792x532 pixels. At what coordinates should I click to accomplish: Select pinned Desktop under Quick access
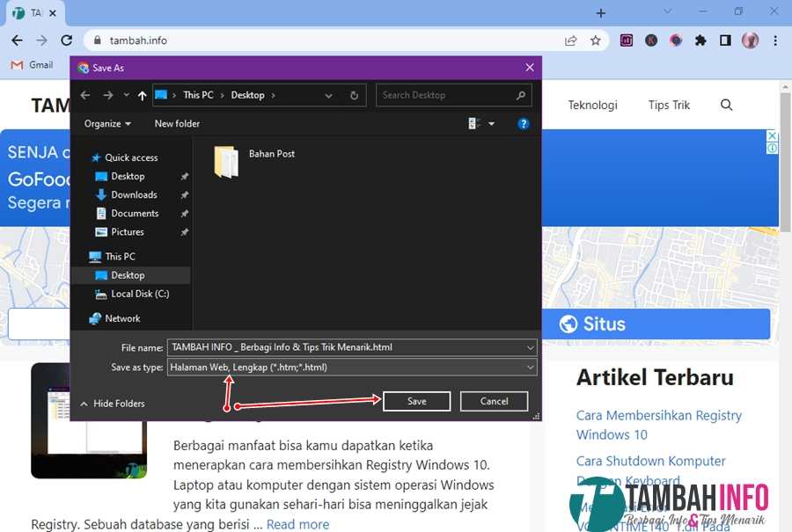128,176
